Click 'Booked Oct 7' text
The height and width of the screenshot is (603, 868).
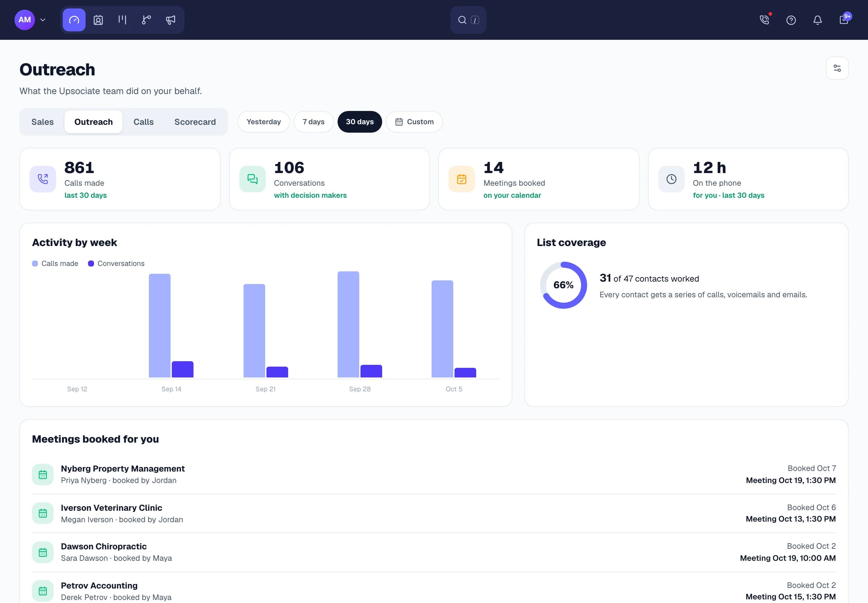pyautogui.click(x=812, y=468)
